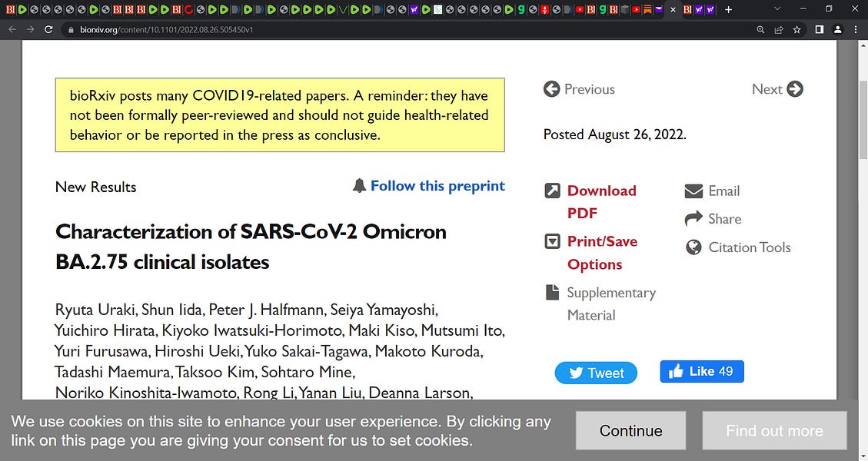Click the Tweet button
This screenshot has height=461, width=868.
pyautogui.click(x=596, y=373)
